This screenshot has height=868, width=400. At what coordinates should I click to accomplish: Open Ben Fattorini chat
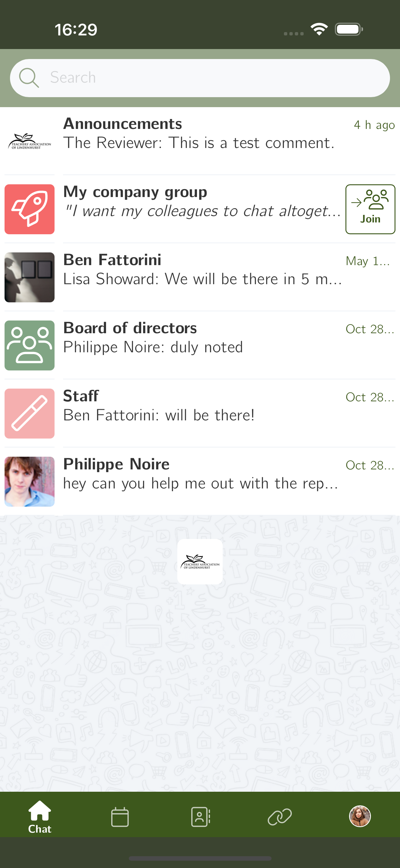tap(200, 277)
